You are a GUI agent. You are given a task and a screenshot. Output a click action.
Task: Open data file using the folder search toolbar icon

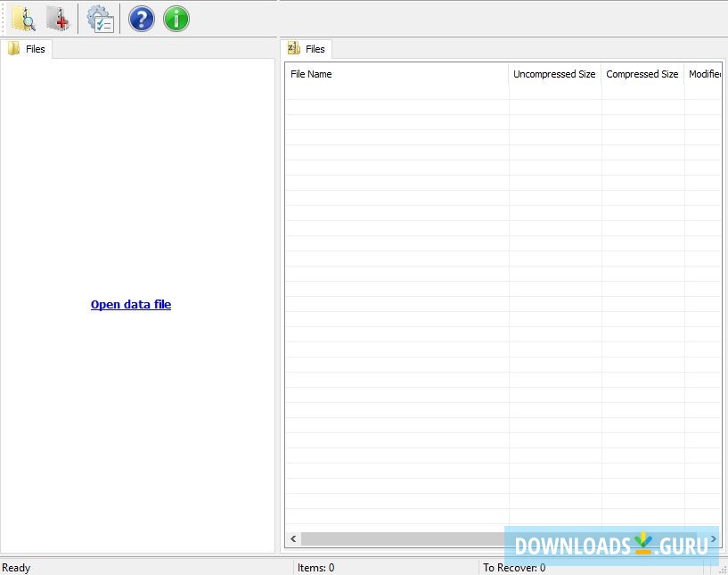click(x=23, y=18)
